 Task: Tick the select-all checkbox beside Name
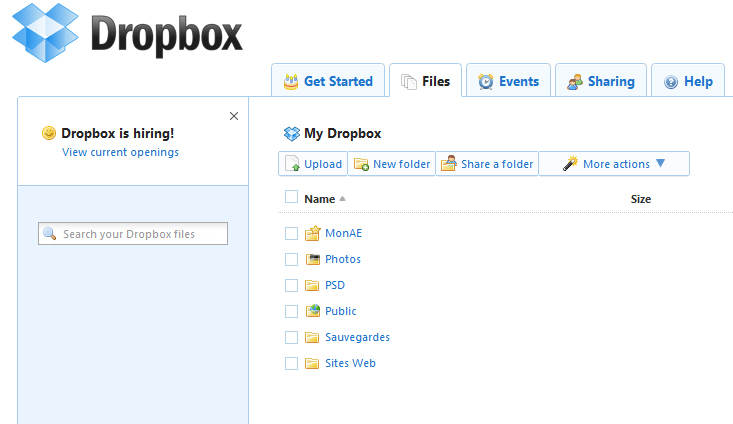tap(291, 197)
